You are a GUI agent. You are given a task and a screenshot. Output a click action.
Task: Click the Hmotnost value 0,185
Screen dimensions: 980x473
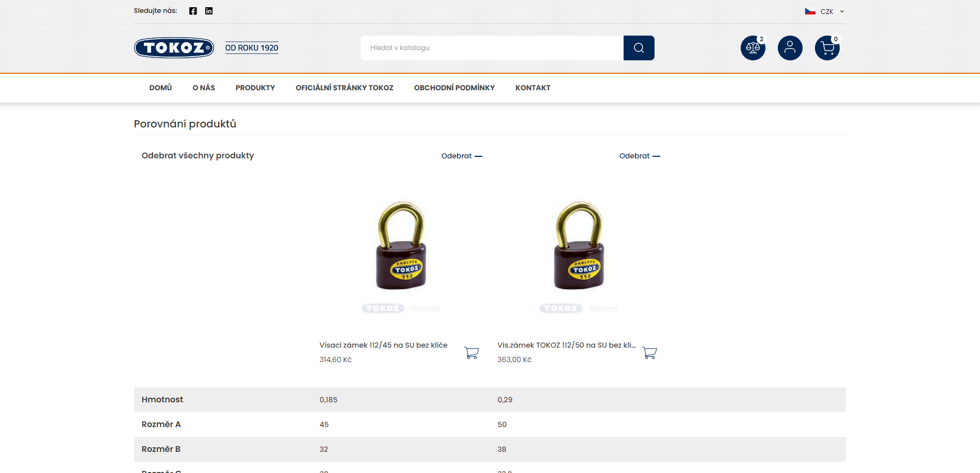tap(328, 400)
